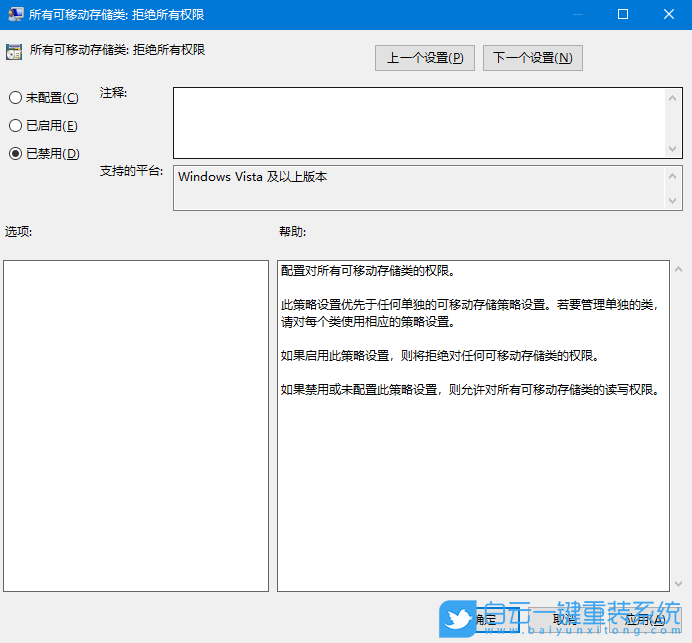Maximize the policy dialog window
The image size is (692, 643).
point(623,15)
